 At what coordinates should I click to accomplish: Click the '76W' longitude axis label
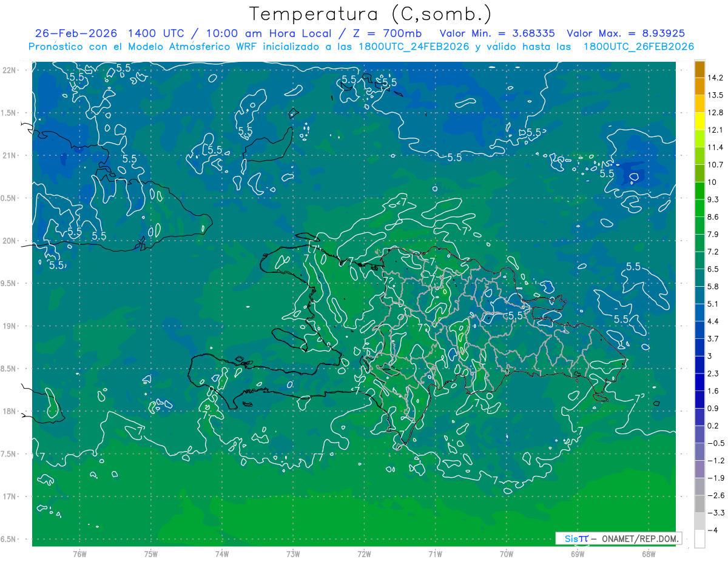79,554
